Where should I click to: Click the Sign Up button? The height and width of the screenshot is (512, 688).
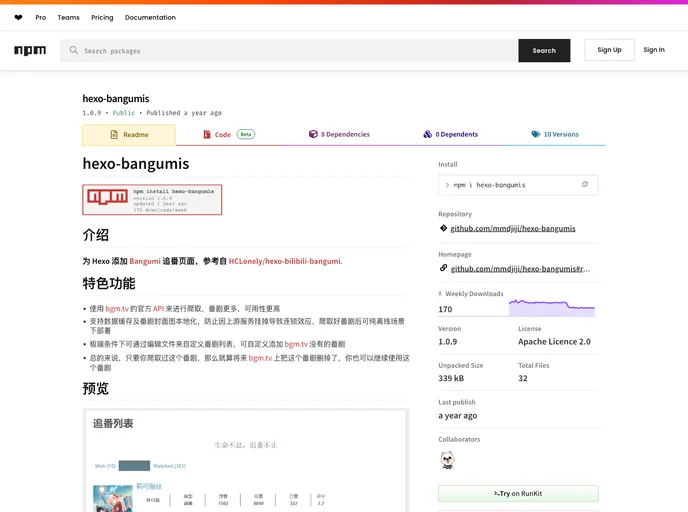(609, 50)
